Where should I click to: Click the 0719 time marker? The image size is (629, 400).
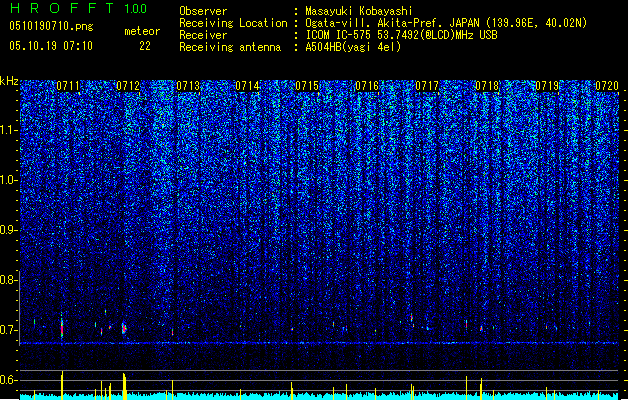point(547,85)
